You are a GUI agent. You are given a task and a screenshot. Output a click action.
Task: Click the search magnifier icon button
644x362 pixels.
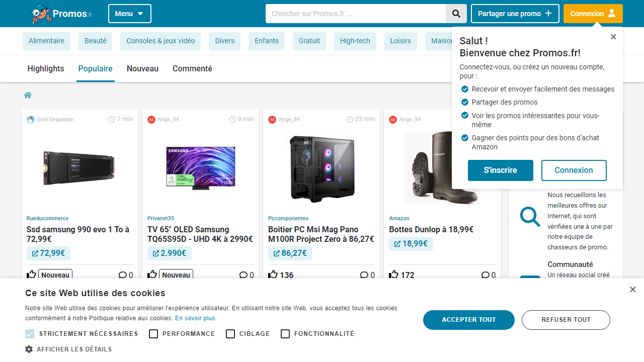456,14
